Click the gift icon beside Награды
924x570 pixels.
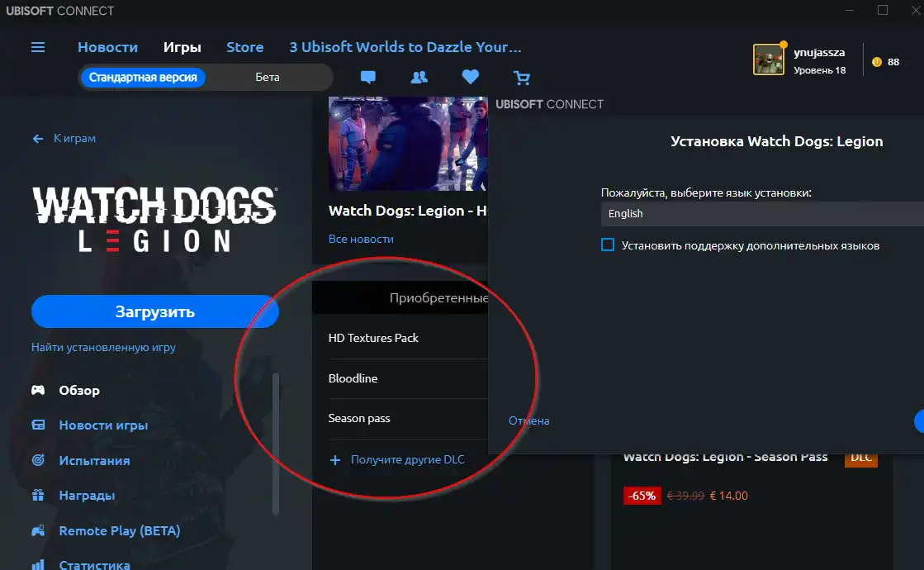click(38, 495)
